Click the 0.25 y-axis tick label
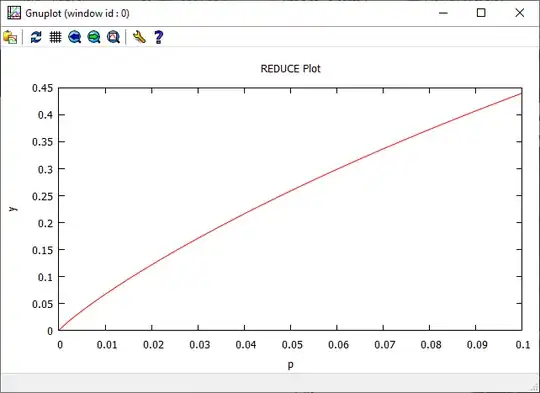540x393 pixels. coord(43,196)
